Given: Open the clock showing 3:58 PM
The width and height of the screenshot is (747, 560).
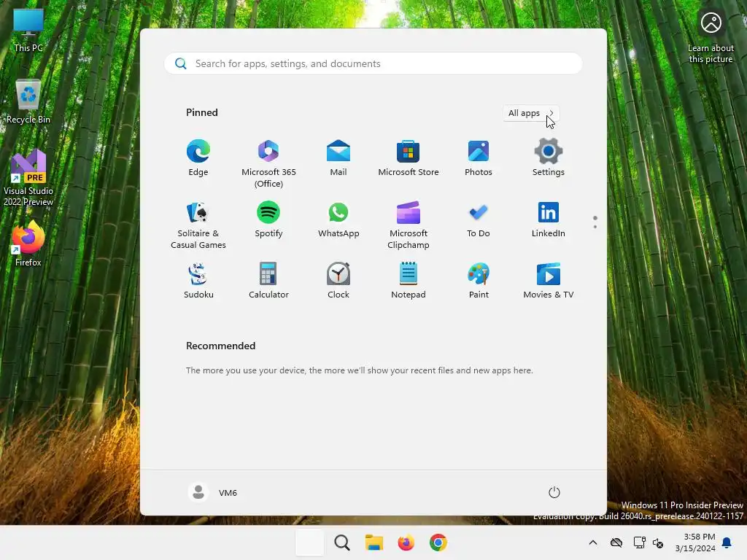Looking at the screenshot, I should (x=695, y=542).
